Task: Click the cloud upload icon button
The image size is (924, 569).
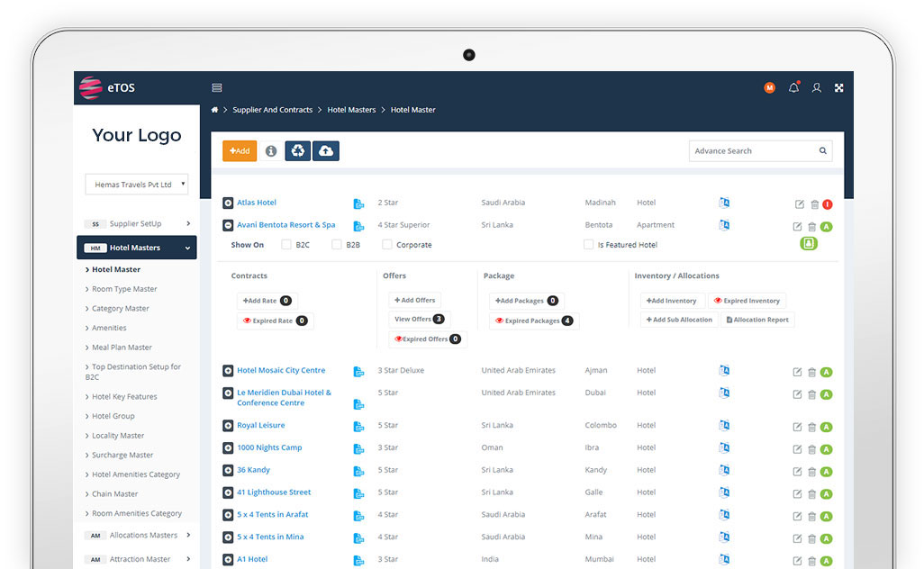Action: pyautogui.click(x=326, y=150)
